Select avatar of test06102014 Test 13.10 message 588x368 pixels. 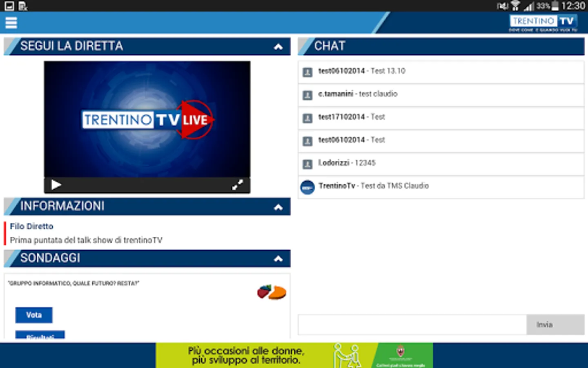coord(307,72)
